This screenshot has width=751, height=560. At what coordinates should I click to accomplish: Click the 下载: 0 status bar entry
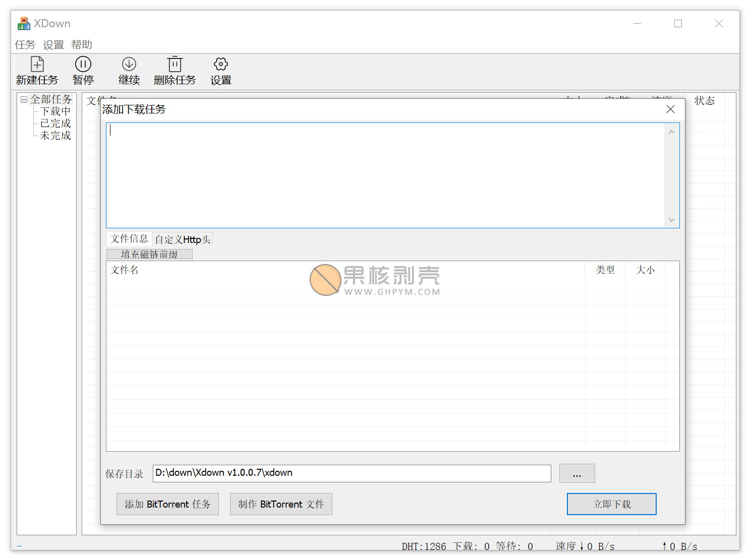click(x=471, y=546)
